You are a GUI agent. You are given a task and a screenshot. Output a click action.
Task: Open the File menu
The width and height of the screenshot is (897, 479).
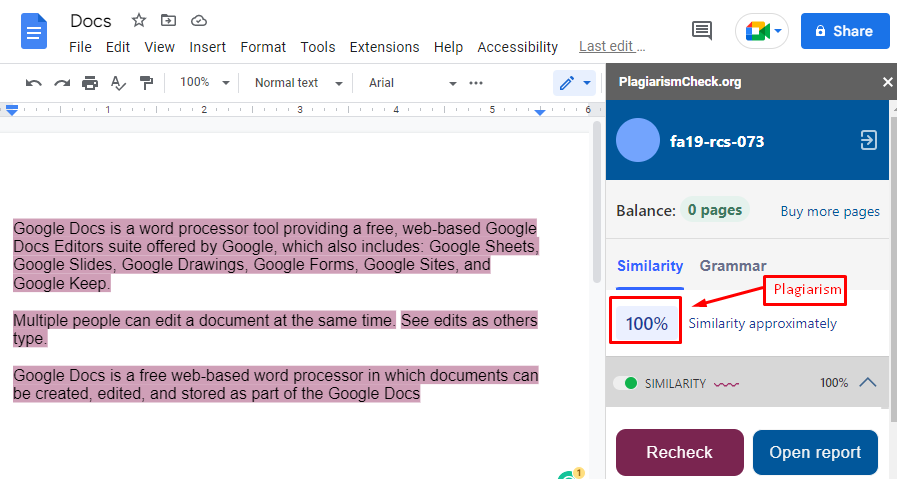[x=80, y=47]
